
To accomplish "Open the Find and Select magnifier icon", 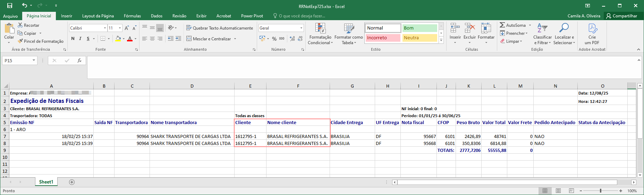I will (x=564, y=28).
